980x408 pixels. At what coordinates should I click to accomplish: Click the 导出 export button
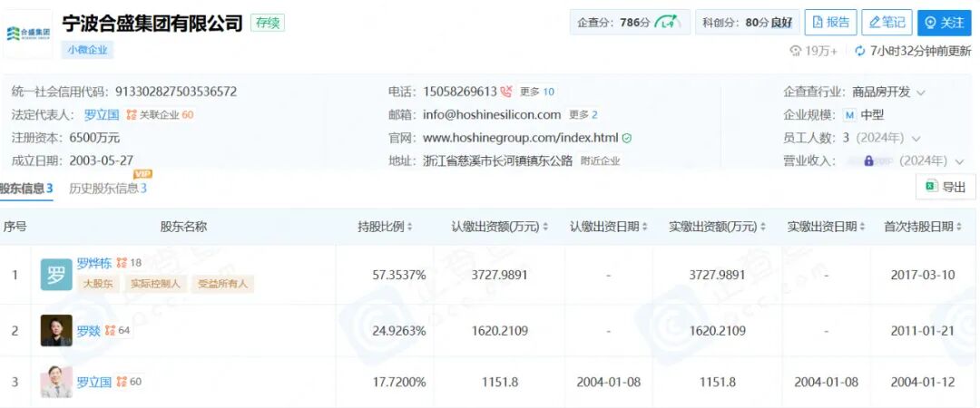coord(946,187)
